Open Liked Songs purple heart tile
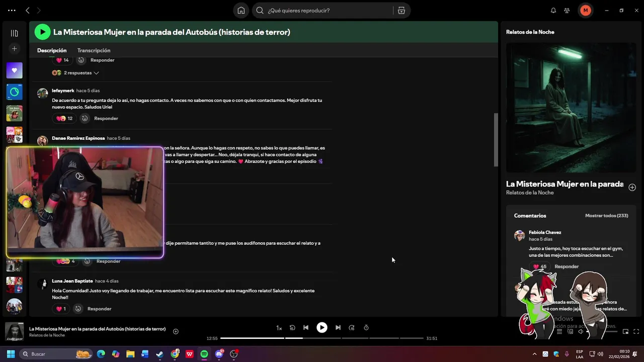The width and height of the screenshot is (644, 362). pyautogui.click(x=14, y=70)
